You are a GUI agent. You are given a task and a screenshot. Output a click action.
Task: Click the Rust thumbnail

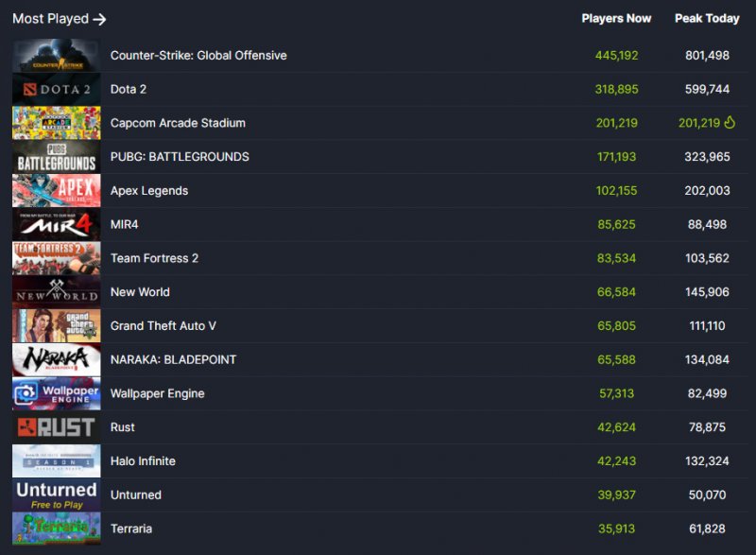coord(55,426)
